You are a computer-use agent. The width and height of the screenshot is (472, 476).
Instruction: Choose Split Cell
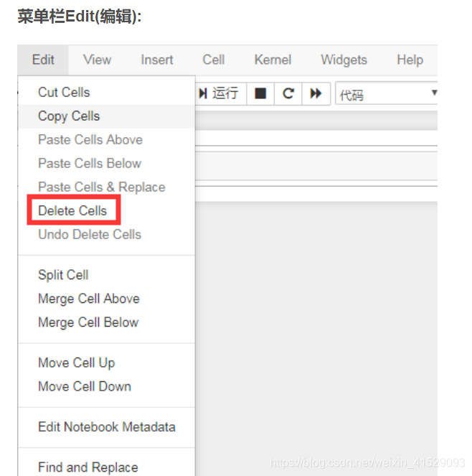click(x=106, y=275)
